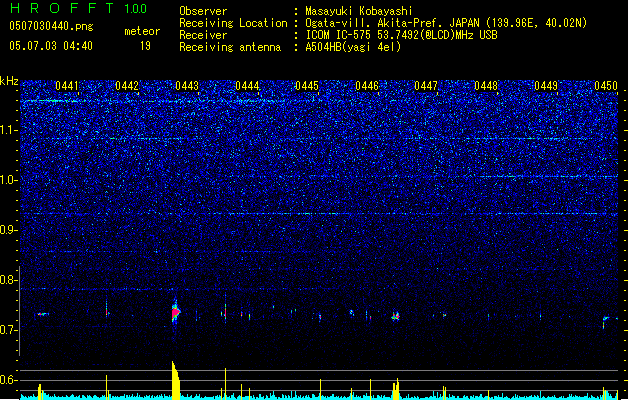Click the 0441 time marker

click(67, 86)
